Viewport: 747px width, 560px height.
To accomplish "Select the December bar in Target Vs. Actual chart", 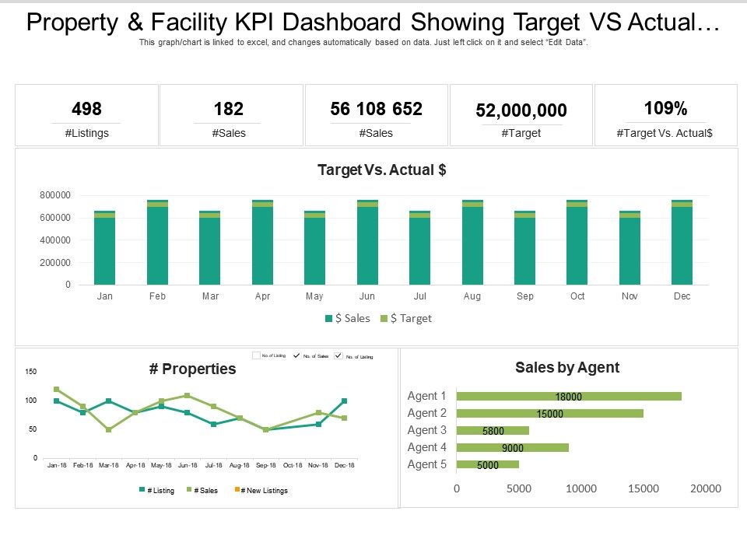I will (x=682, y=241).
